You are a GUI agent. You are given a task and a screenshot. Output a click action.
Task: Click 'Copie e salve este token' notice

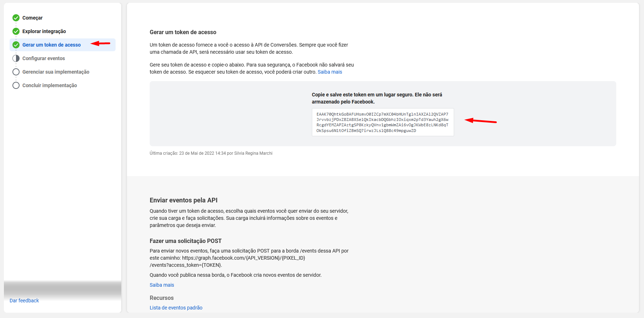click(x=377, y=98)
